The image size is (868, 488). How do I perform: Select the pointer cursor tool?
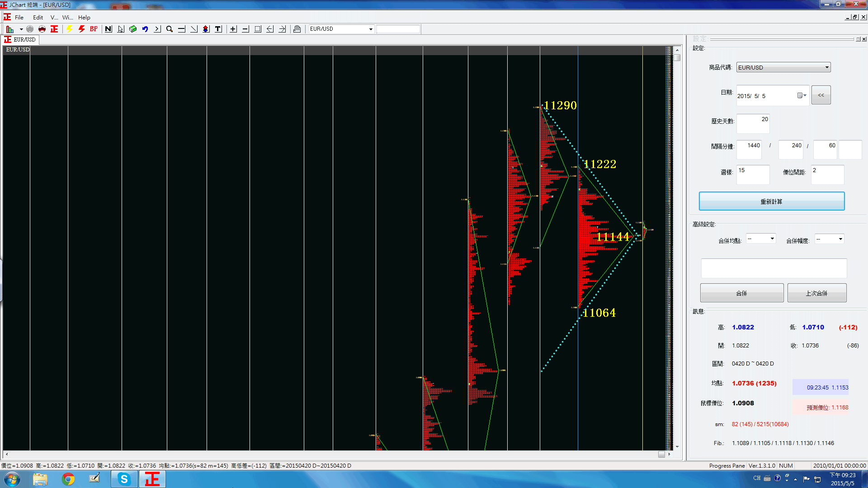[121, 29]
